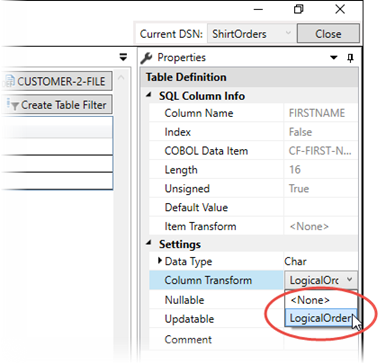The height and width of the screenshot is (364, 386).
Task: Open the left panel overflow menu icon
Action: (x=123, y=57)
